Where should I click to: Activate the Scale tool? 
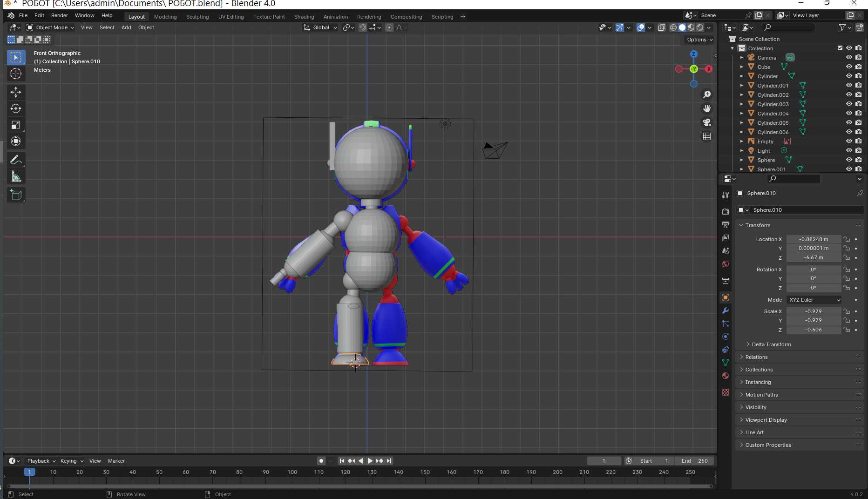click(x=16, y=125)
